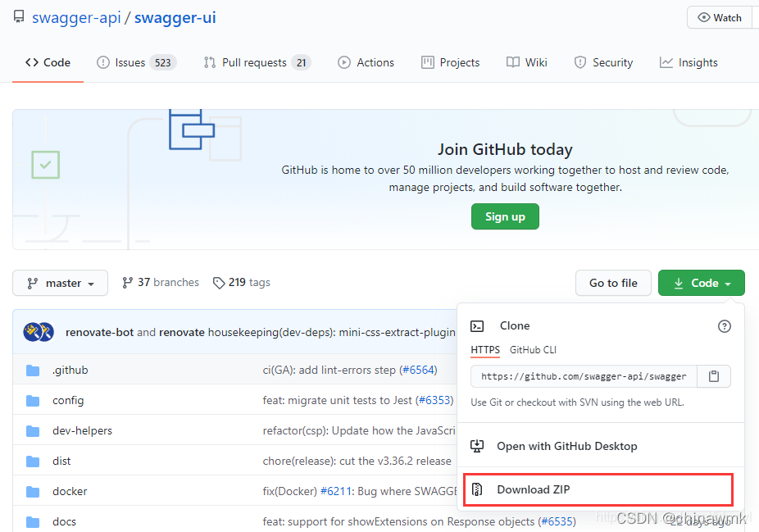The image size is (759, 532).
Task: Open the Pull requests tab
Action: click(257, 62)
